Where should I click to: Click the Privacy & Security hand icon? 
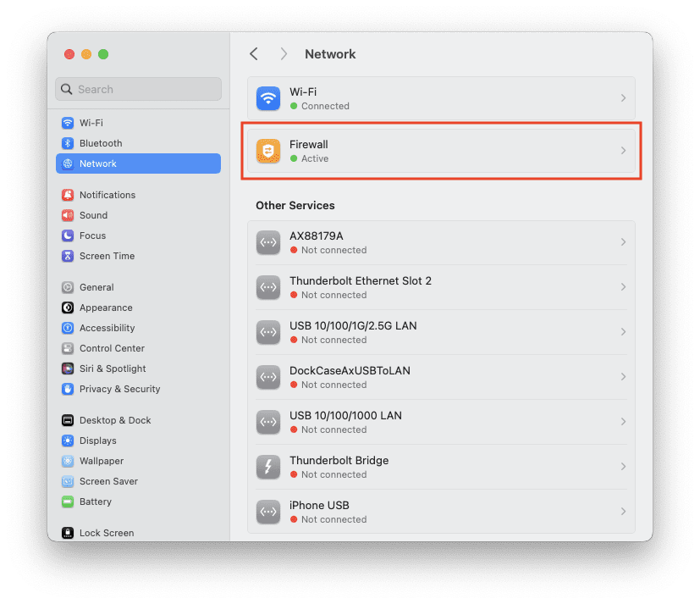tap(68, 389)
